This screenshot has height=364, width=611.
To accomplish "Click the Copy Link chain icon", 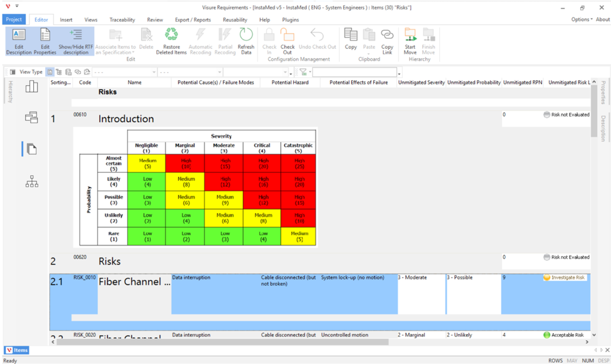I will [x=387, y=34].
